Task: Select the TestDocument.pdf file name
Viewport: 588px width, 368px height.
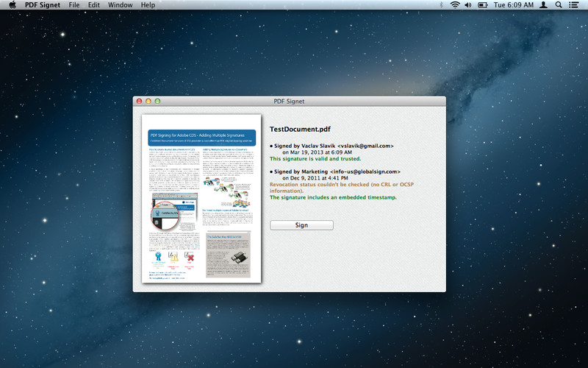Action: tap(300, 130)
